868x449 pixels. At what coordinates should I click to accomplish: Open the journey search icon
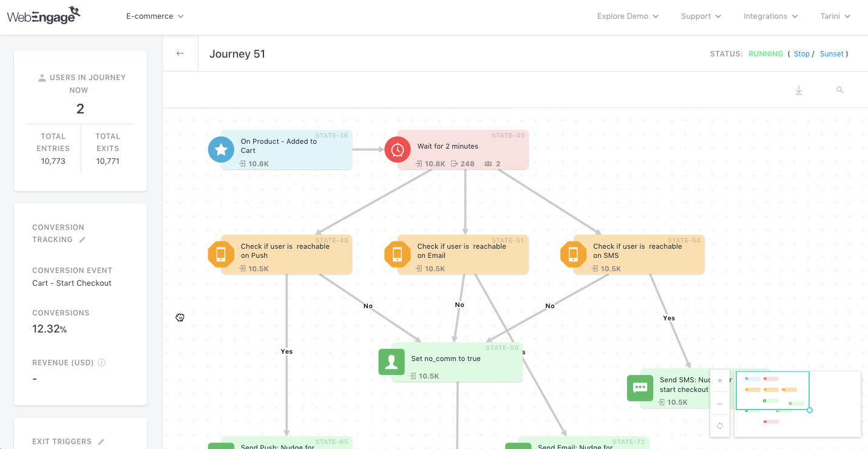pos(840,90)
